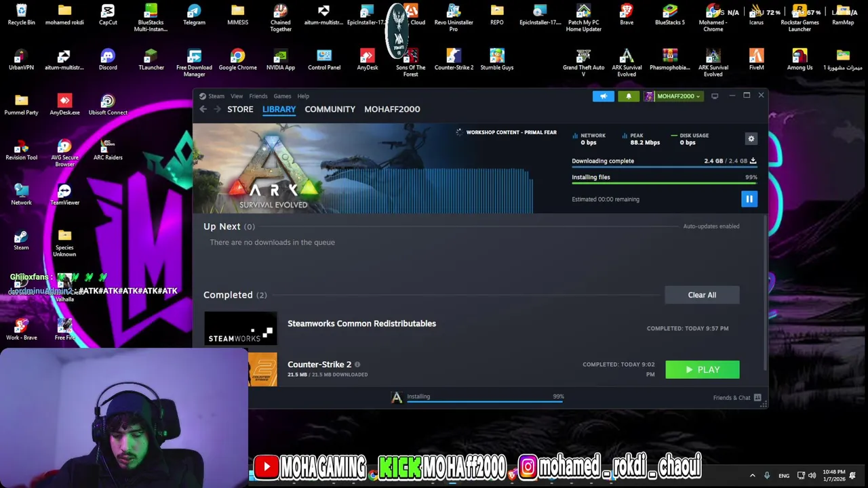Expand the MOHAFF2000 account dropdown
The height and width of the screenshot is (488, 868).
[673, 96]
